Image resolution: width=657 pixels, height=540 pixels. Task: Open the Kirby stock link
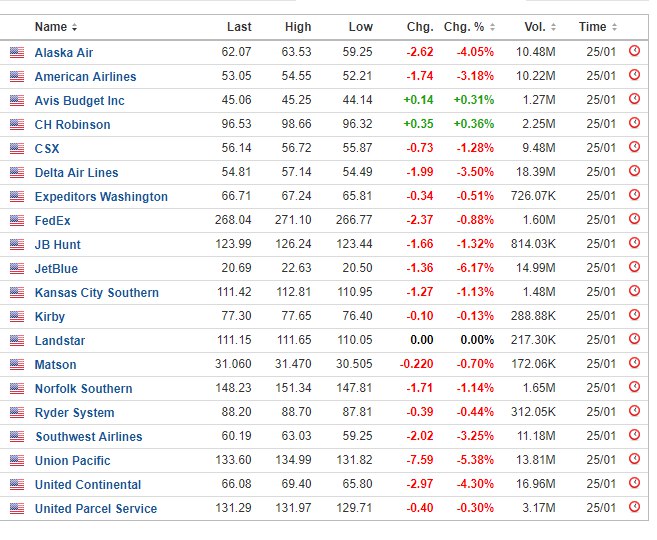[x=49, y=317]
